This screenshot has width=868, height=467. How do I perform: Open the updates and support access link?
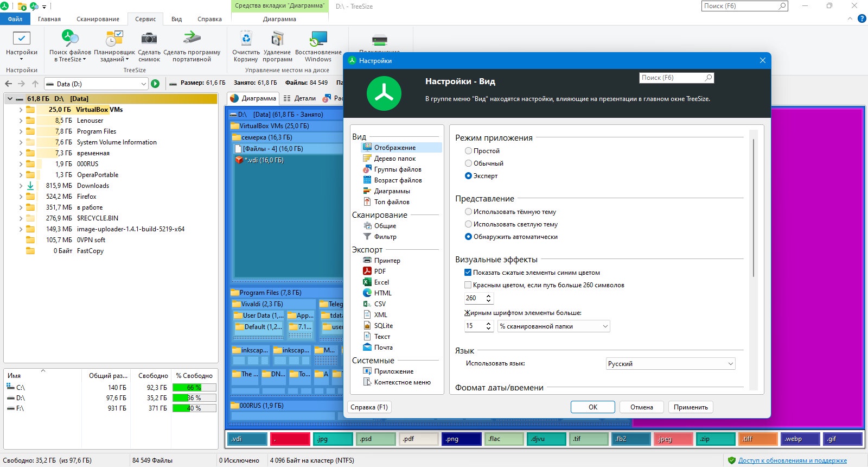coord(792,460)
